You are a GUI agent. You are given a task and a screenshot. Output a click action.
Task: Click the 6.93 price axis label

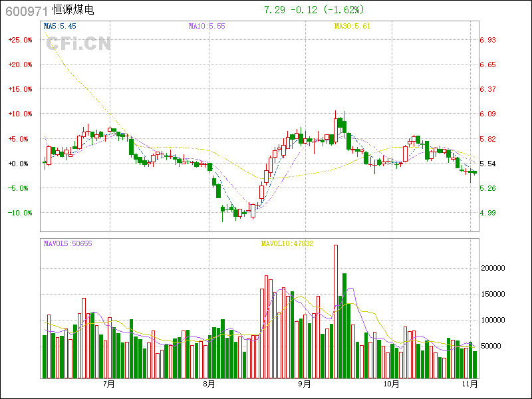[x=487, y=40]
